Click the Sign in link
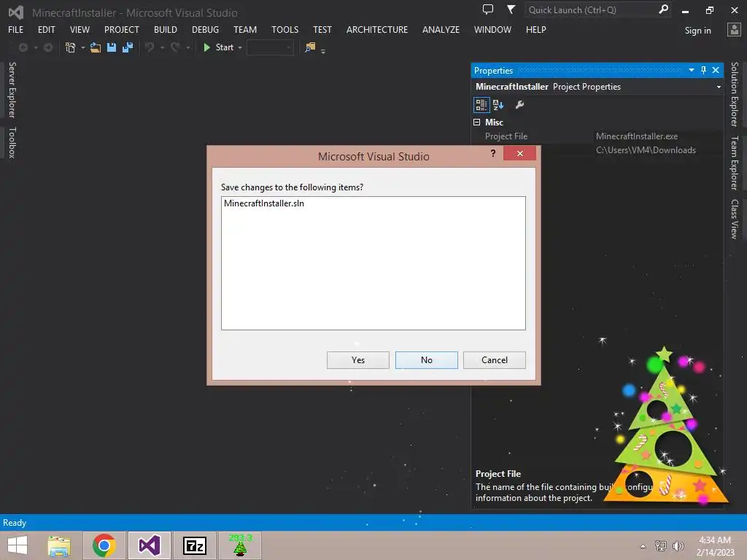The width and height of the screenshot is (747, 560). 697,31
